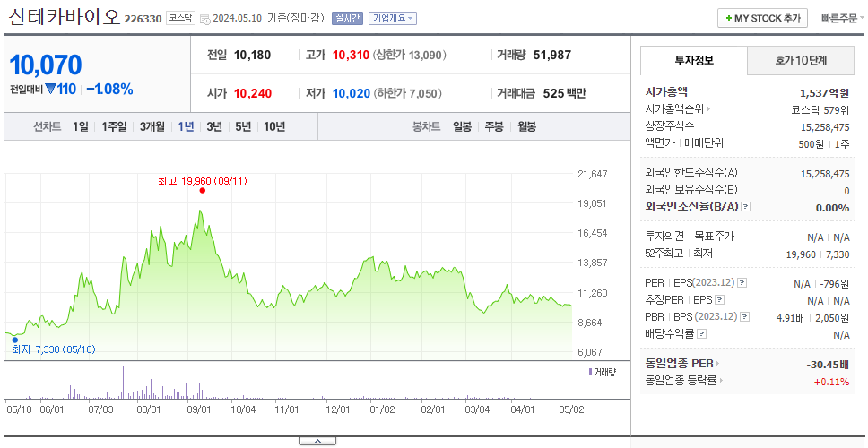Click the 거래량 value 51,987
Screen dimensions: 868x448
552,55
